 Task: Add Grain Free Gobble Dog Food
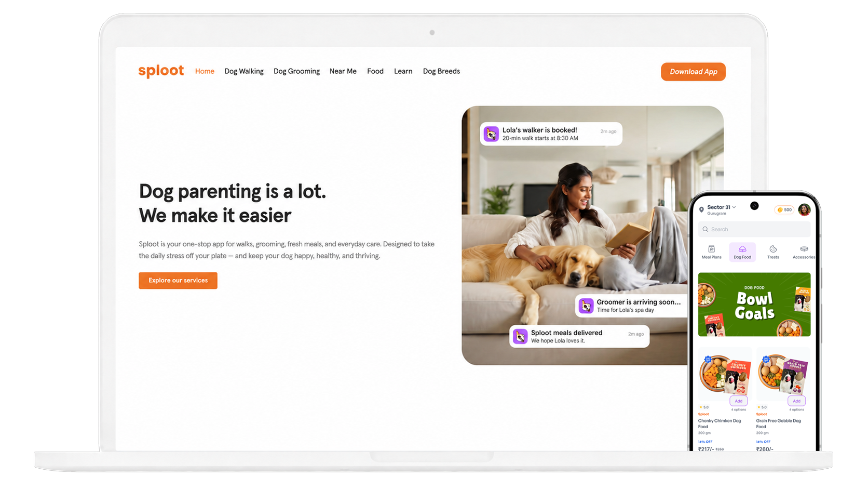pos(796,401)
